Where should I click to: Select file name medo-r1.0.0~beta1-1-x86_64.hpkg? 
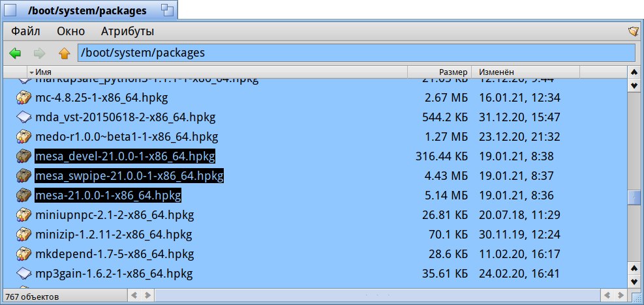pos(127,137)
